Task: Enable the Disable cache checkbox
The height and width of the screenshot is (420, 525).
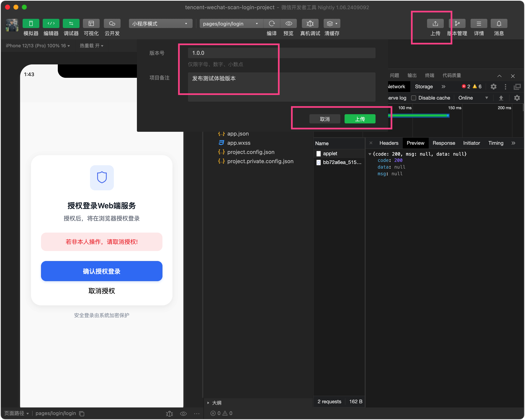Action: [413, 98]
